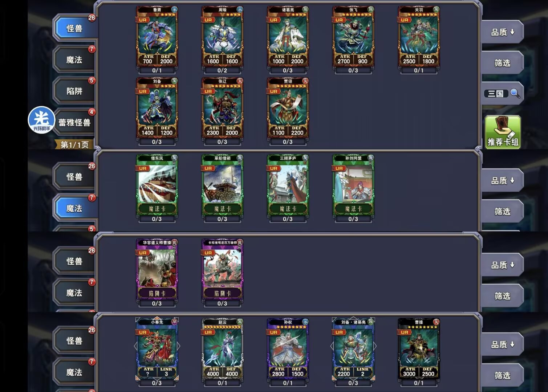548x392 pixels.
Task: Select the 蕾雅怪兽 tab
Action: pyautogui.click(x=74, y=122)
